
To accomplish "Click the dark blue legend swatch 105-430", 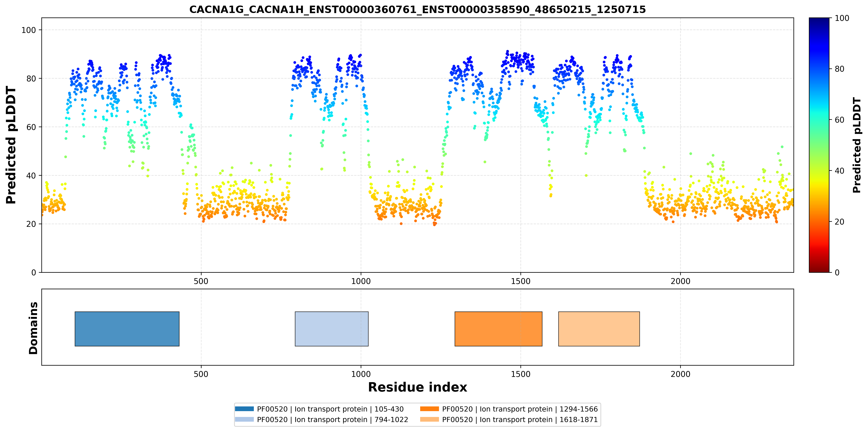I will click(x=244, y=409).
